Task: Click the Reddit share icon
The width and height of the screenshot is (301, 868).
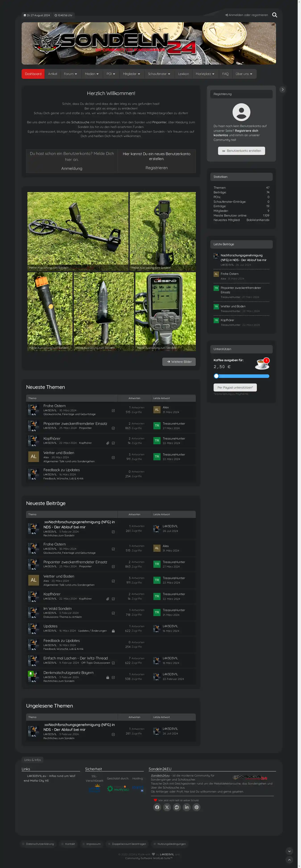Action: pyautogui.click(x=177, y=807)
